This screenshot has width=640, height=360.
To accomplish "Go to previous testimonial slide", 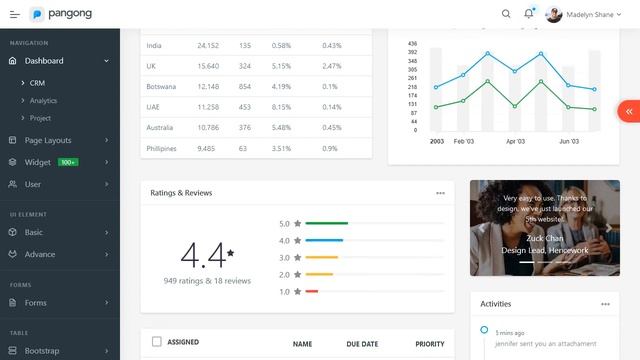I will pos(482,228).
